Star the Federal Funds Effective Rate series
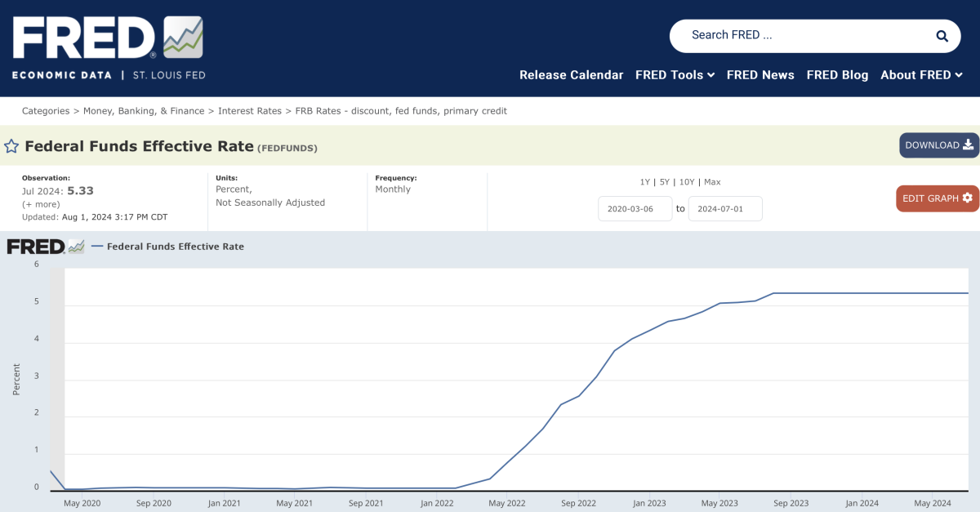The image size is (980, 512). [x=11, y=147]
